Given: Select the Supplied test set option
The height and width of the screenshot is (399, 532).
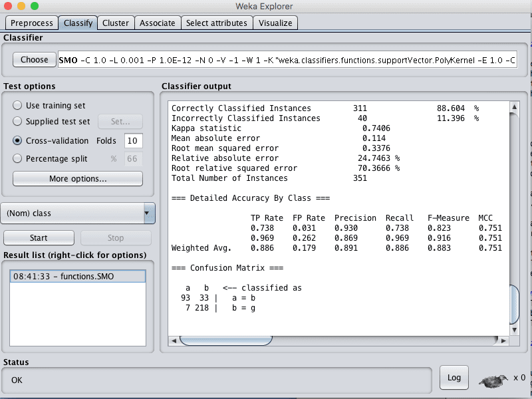Looking at the screenshot, I should pos(17,121).
